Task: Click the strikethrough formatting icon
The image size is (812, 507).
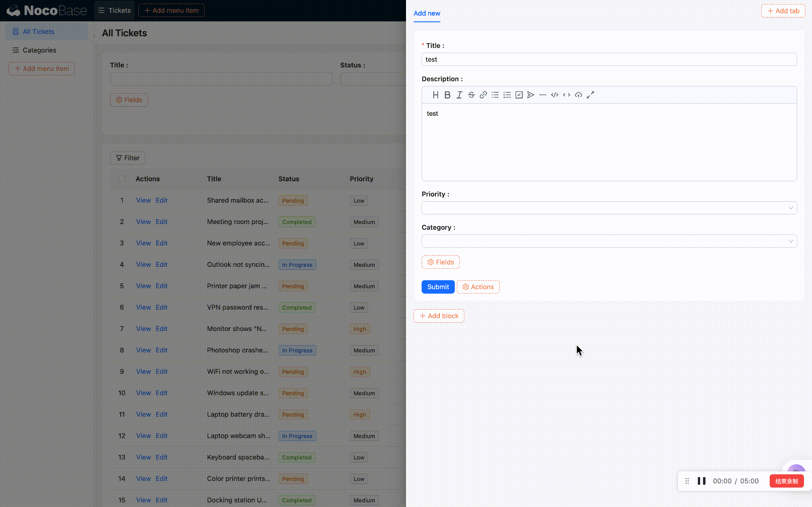Action: pyautogui.click(x=471, y=95)
